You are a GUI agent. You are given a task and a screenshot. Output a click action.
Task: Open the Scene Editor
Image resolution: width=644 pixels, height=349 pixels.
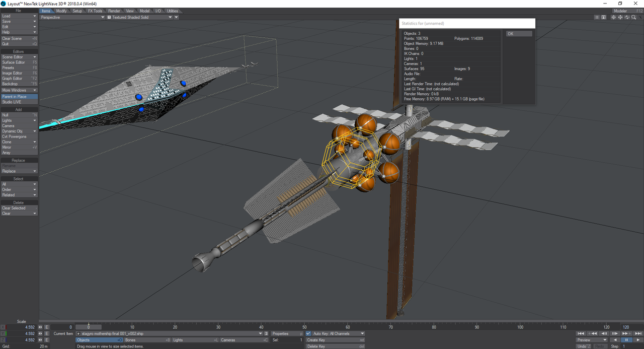(19, 57)
